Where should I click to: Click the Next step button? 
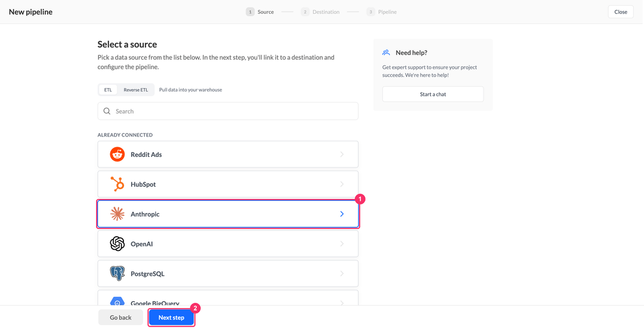tap(171, 318)
